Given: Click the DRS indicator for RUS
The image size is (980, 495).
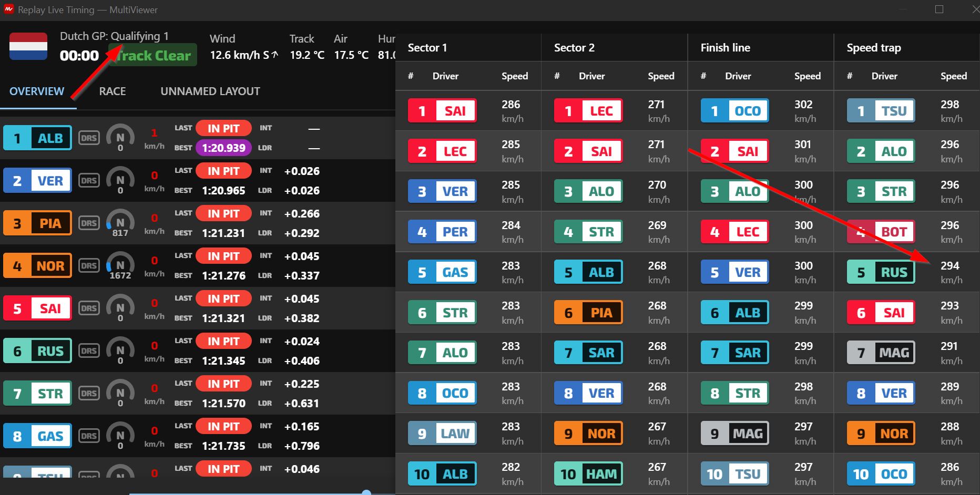Looking at the screenshot, I should click(89, 351).
